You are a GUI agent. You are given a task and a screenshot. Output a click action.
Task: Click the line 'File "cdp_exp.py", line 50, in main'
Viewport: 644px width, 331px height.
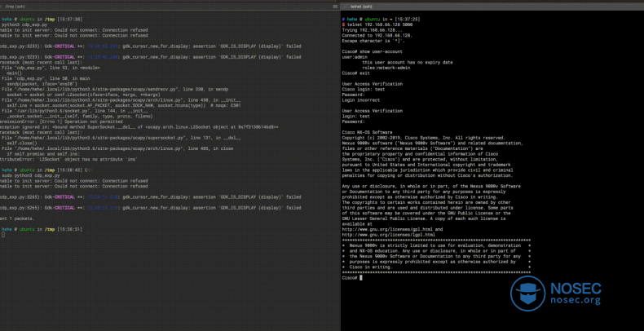[x=46, y=78]
